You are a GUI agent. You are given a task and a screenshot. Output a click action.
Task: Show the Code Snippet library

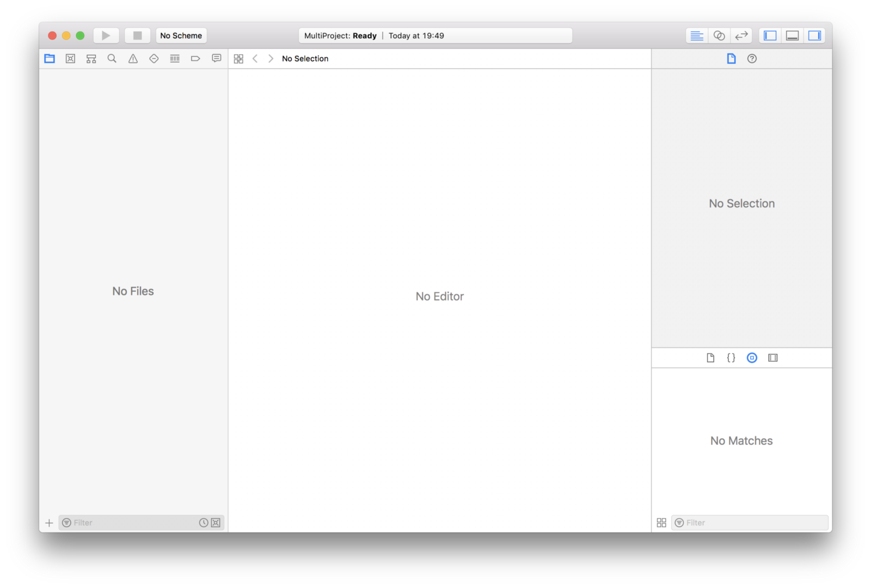(731, 358)
